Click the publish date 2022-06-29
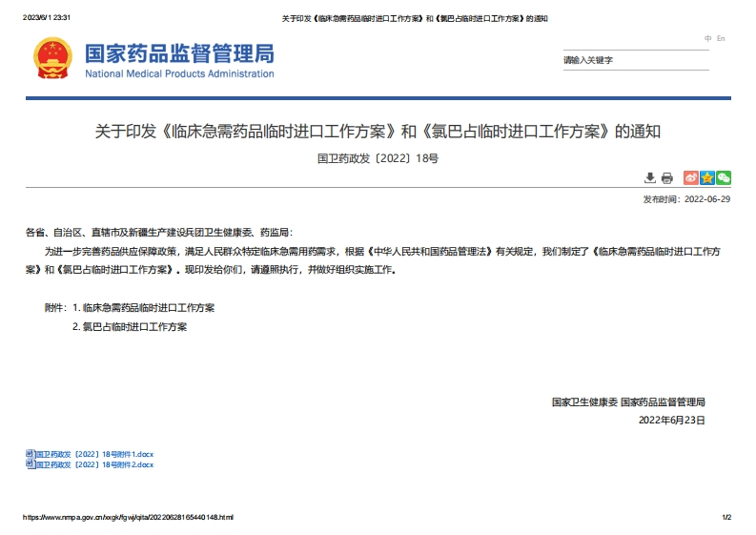The image size is (756, 535). coord(707,199)
